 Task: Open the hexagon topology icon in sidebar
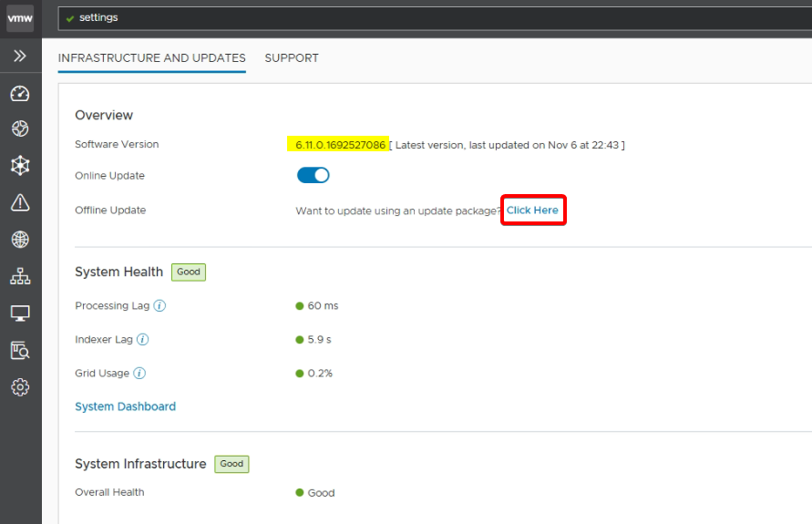coord(20,166)
